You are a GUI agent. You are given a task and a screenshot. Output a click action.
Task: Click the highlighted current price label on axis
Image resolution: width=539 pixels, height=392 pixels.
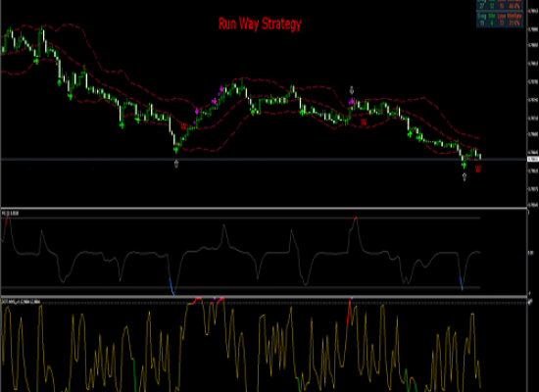point(533,159)
